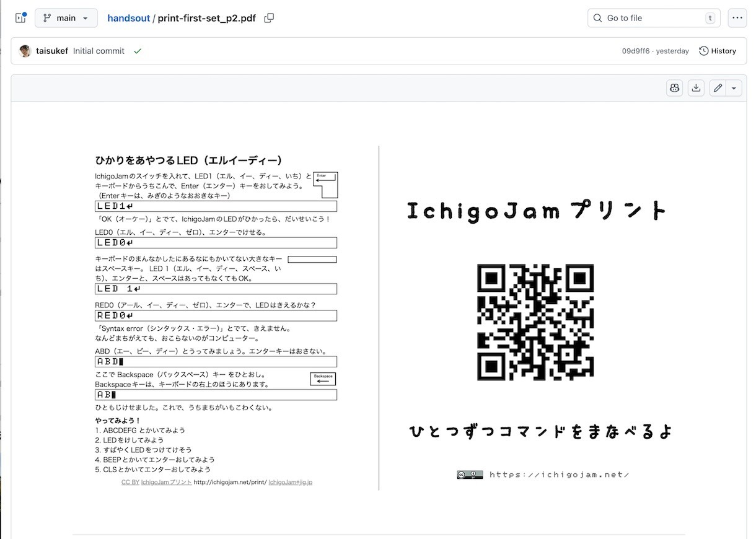Download the raw PDF file
Viewport: 756px width, 539px height.
[696, 88]
